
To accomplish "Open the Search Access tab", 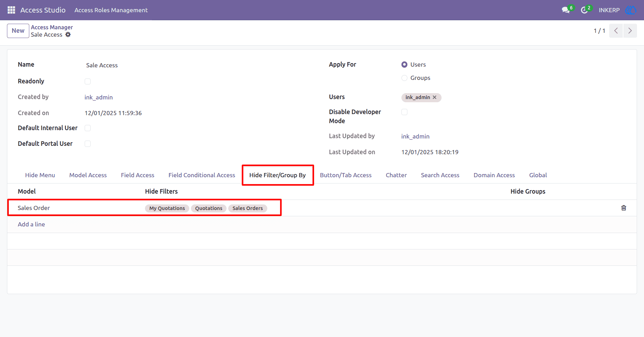I will 440,175.
